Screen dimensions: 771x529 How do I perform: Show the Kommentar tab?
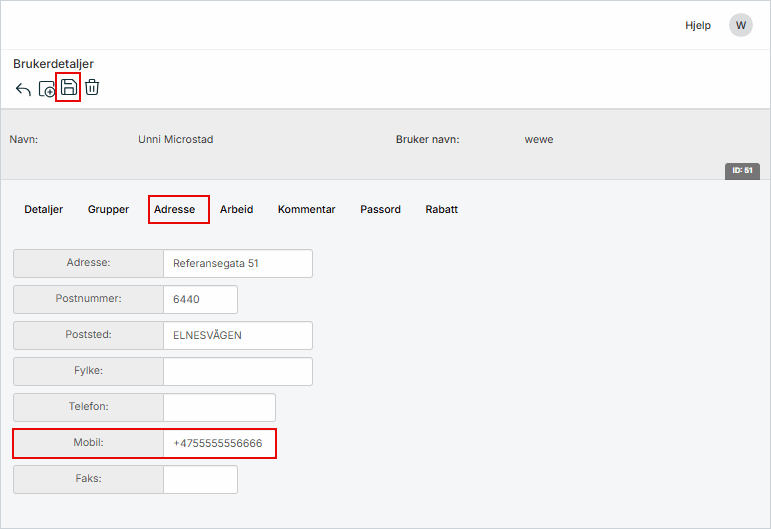click(306, 210)
